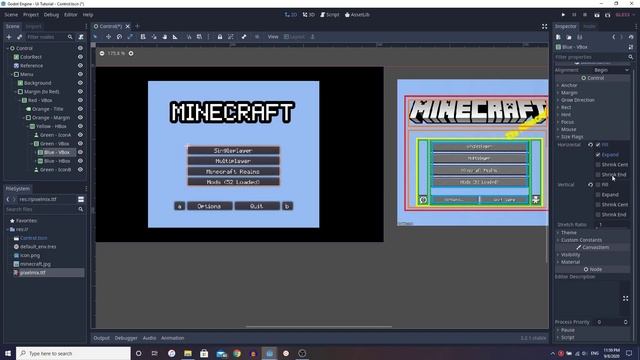Select the Ruler mode tool
The image size is (640, 360).
(x=175, y=37)
